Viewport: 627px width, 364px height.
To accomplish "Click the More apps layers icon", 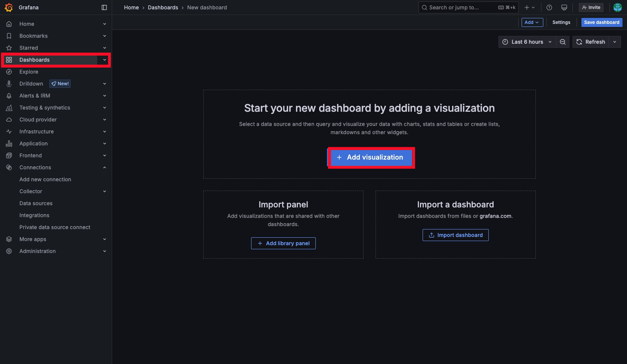I will click(9, 239).
